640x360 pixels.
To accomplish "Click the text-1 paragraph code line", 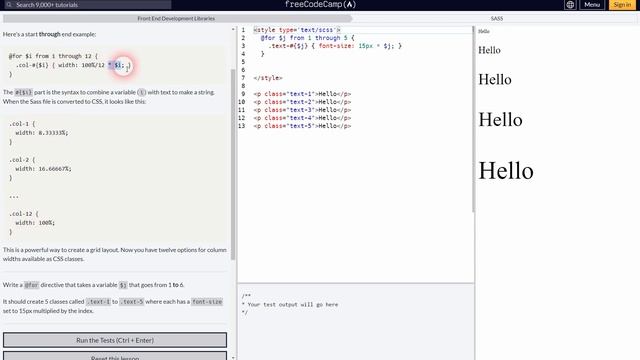I will coord(302,94).
